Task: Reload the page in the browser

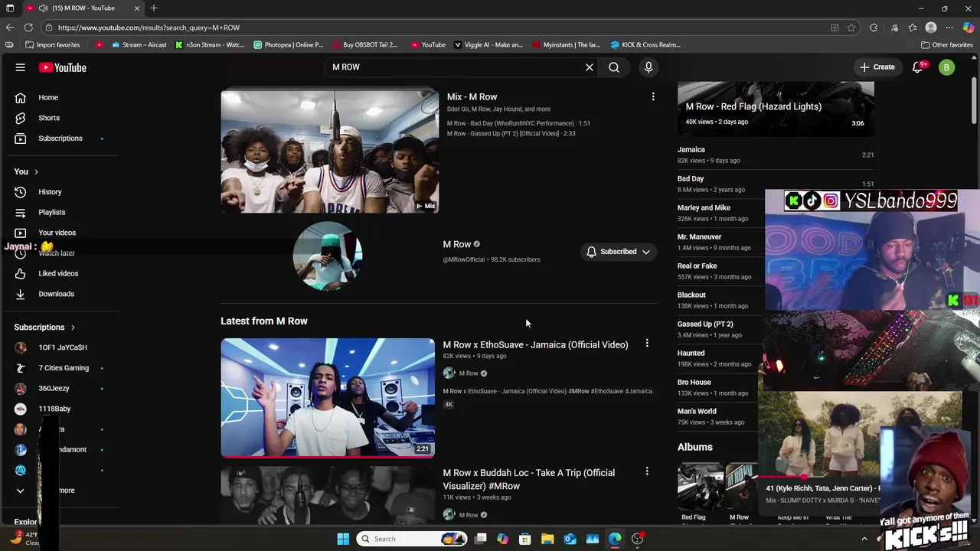Action: [29, 28]
